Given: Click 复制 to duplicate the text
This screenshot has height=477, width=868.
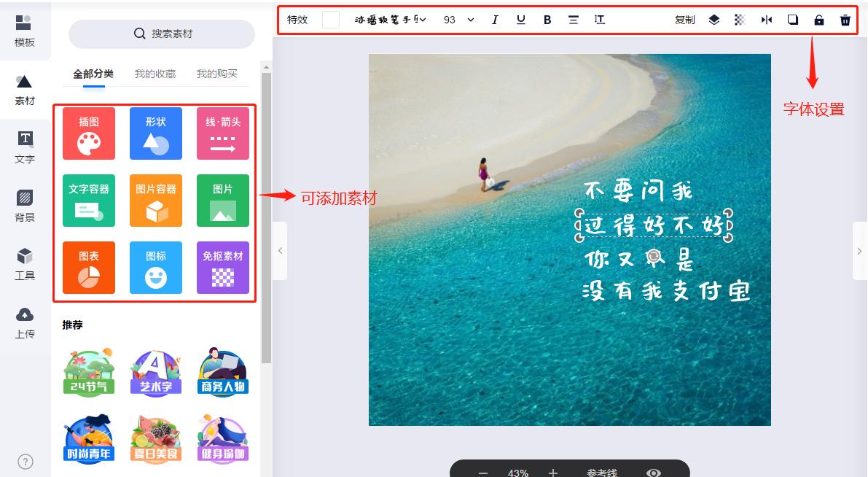Looking at the screenshot, I should (685, 20).
